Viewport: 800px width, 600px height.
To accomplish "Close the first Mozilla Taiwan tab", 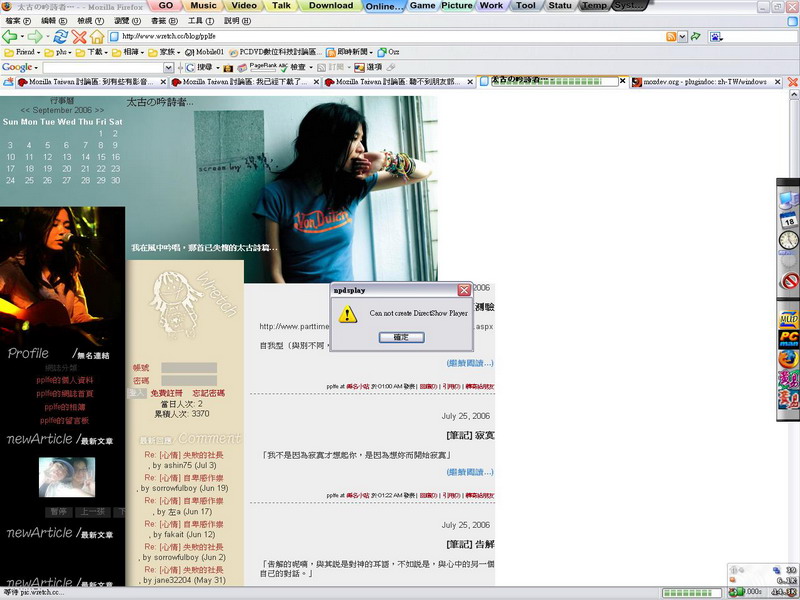I will pyautogui.click(x=163, y=82).
